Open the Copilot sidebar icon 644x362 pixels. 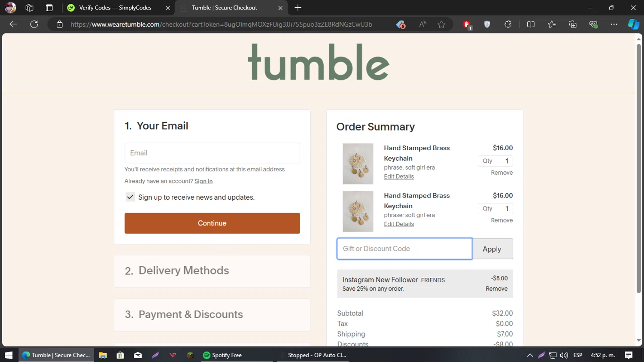634,24
